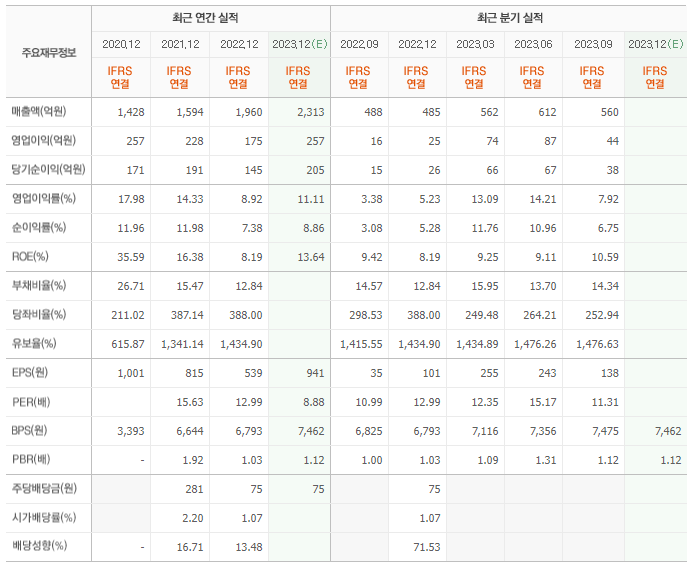This screenshot has height=567, width=694.
Task: Select the EPS(원) row label
Action: (x=29, y=373)
